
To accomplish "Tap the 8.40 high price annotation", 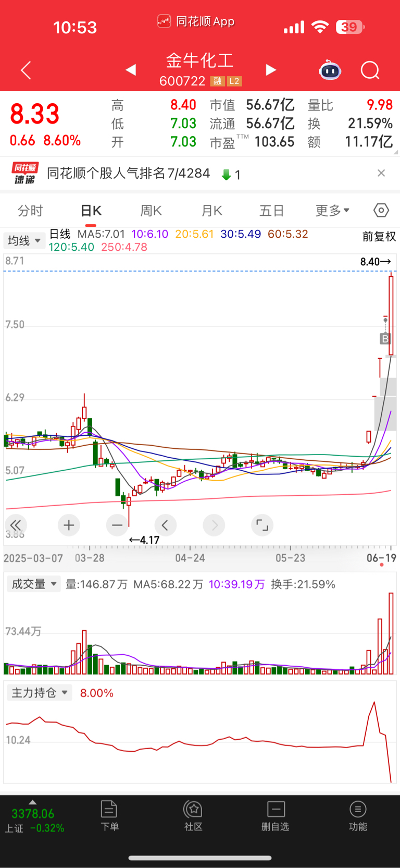I will pyautogui.click(x=376, y=262).
